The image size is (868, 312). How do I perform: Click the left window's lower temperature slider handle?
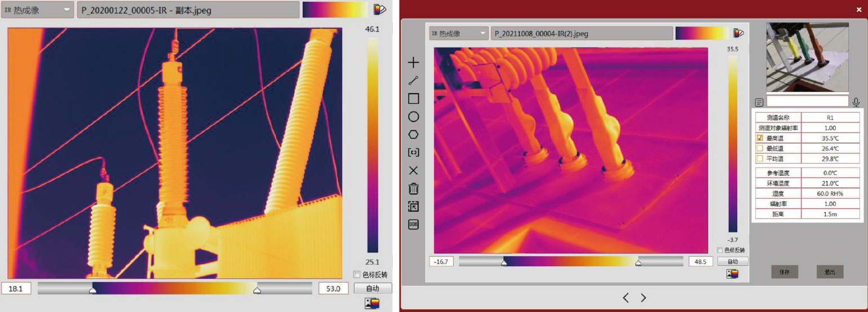click(92, 290)
